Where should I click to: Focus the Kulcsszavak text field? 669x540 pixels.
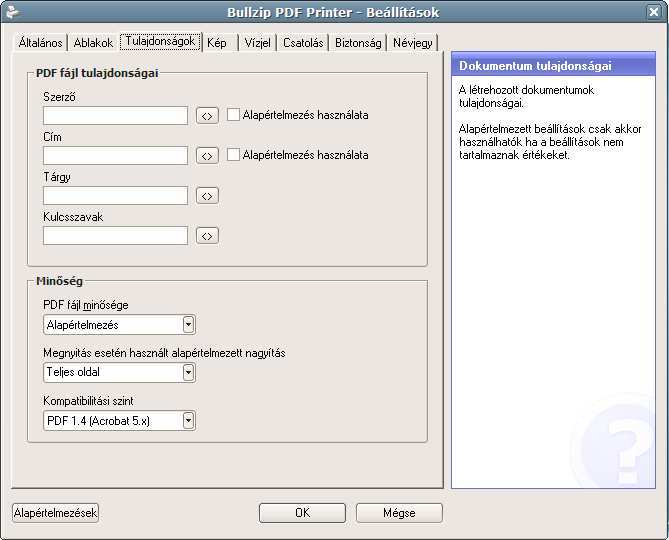115,236
